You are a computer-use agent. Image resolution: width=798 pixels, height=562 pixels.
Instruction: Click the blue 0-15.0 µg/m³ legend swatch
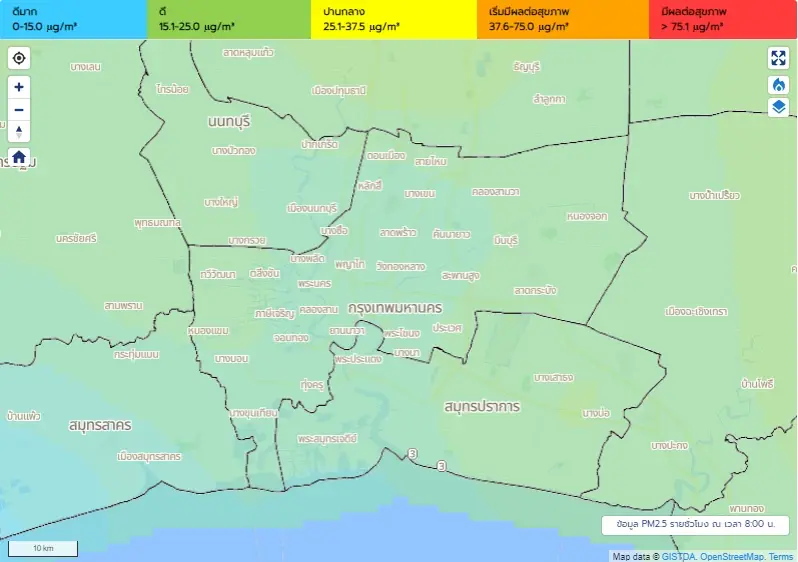click(x=73, y=19)
